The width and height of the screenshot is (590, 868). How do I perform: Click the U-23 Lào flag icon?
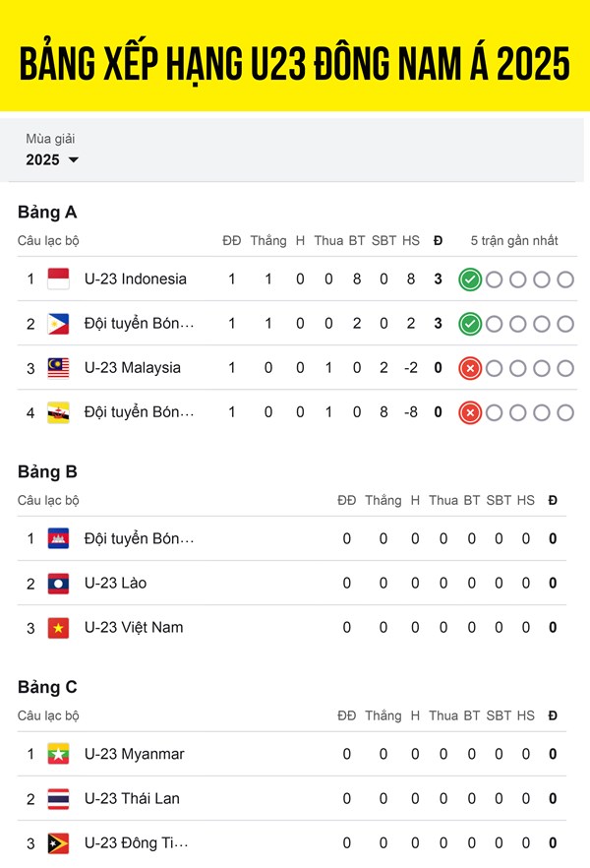[58, 583]
